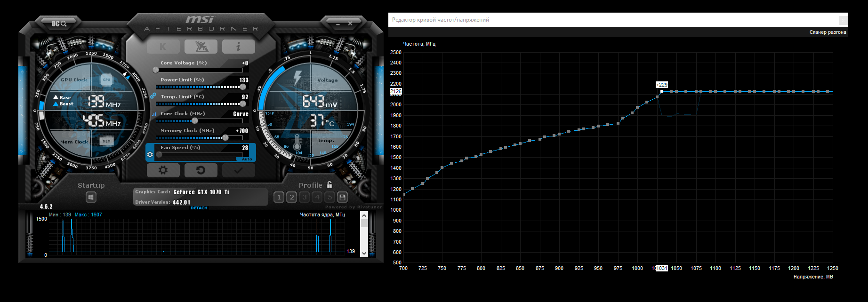Click Сканер разгона in the curve editor
Viewport: 868px width, 302px height.
click(x=828, y=32)
